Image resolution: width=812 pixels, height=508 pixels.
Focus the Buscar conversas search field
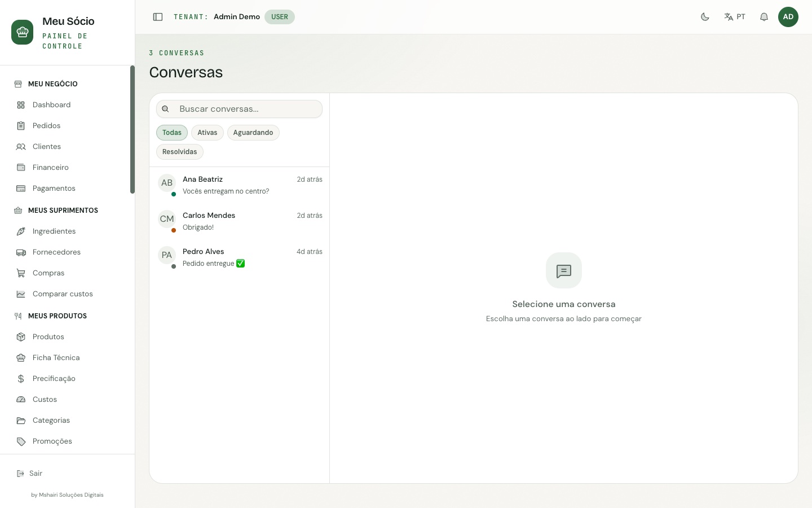pos(240,109)
